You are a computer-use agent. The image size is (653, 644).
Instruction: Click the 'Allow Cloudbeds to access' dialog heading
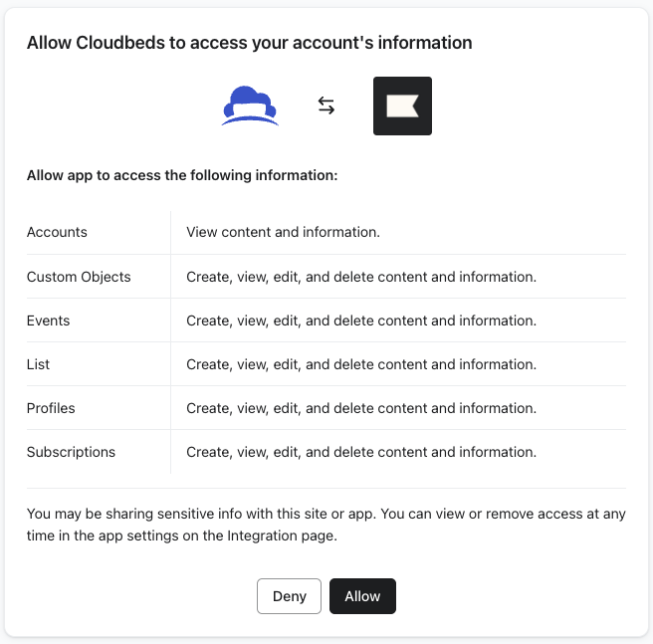tap(249, 43)
